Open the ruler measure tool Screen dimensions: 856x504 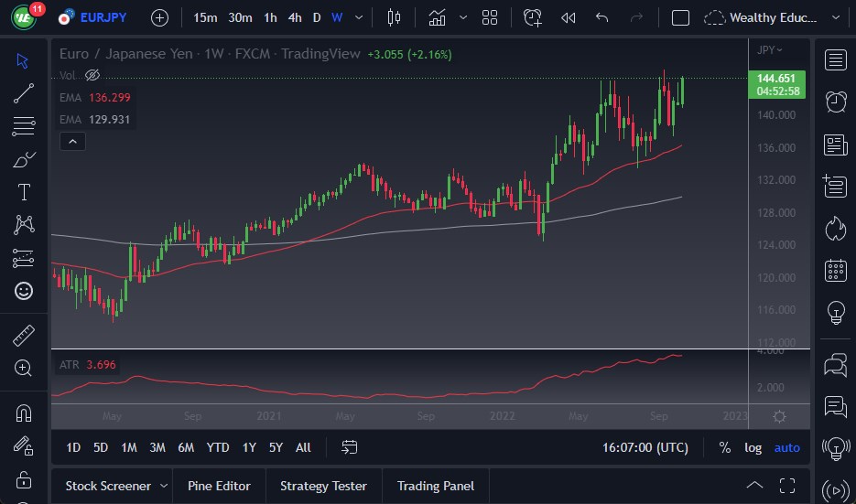click(x=24, y=336)
